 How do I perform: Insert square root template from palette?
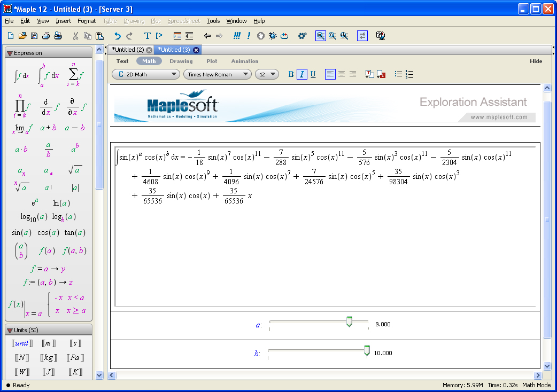75,170
